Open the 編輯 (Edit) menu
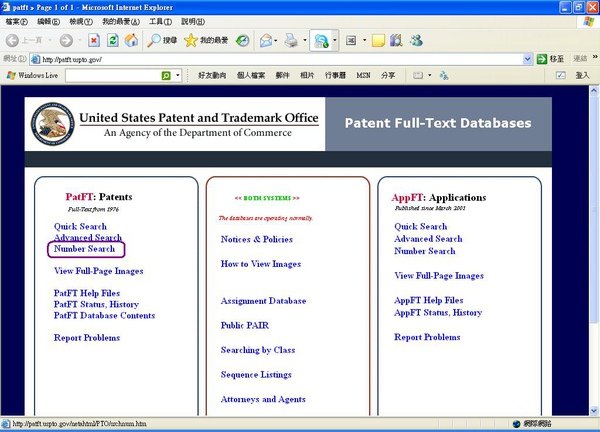Screen dimensions: 600x432 pyautogui.click(x=48, y=21)
